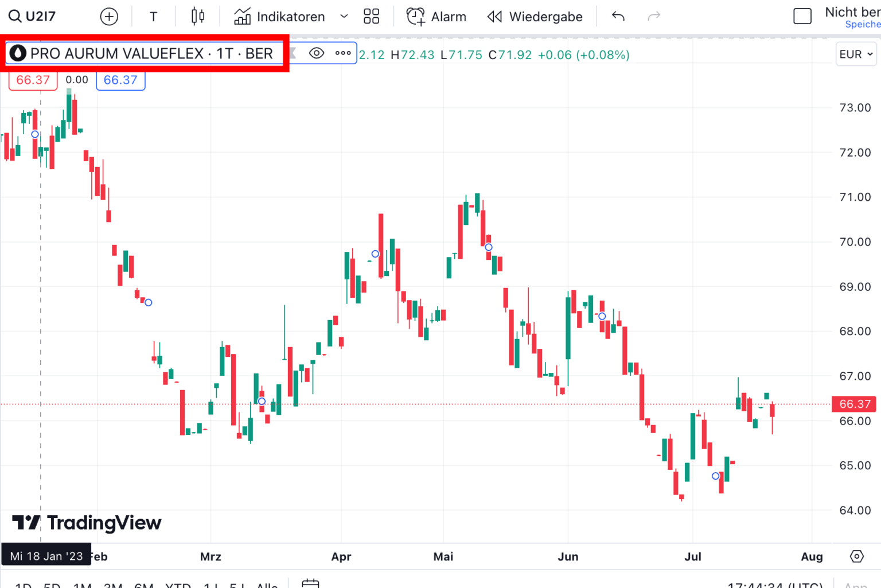Start Wiedergabe bar replay mode
The image size is (881, 588).
tap(535, 17)
